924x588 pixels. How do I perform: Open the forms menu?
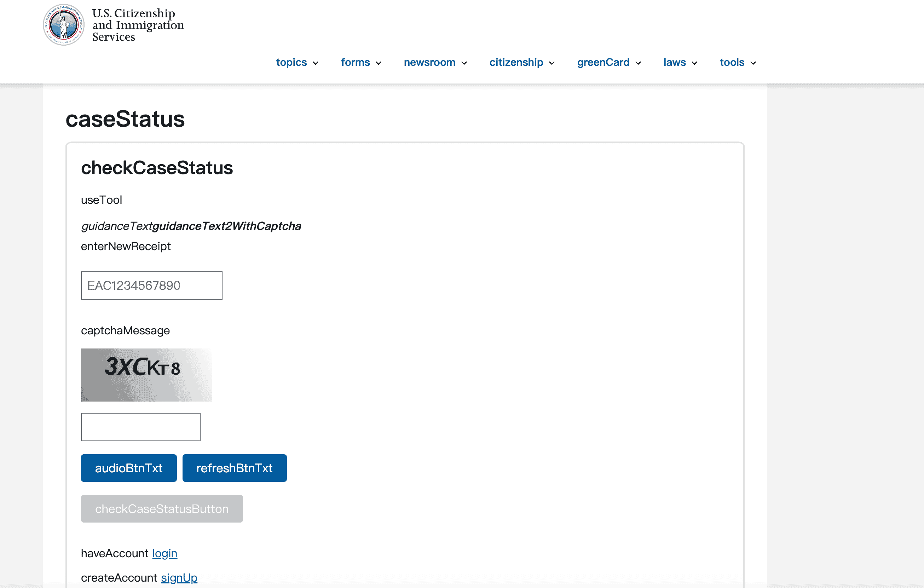pyautogui.click(x=355, y=62)
